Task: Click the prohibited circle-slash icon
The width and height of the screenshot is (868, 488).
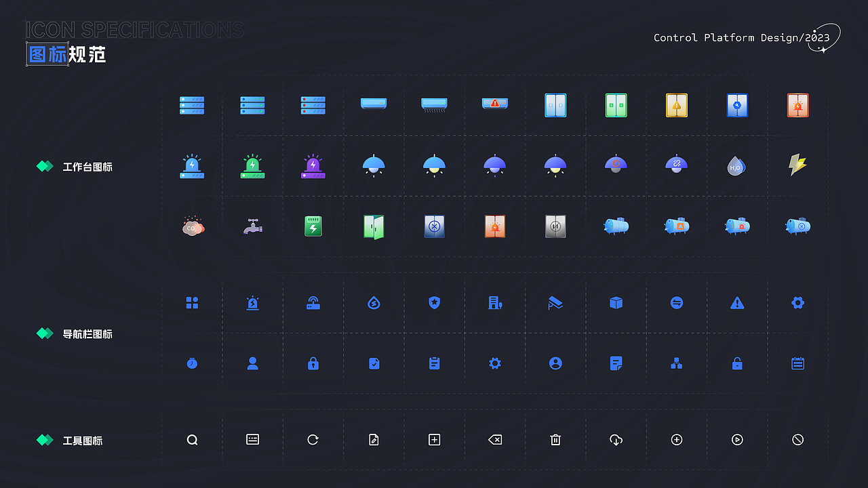Action: (x=797, y=440)
